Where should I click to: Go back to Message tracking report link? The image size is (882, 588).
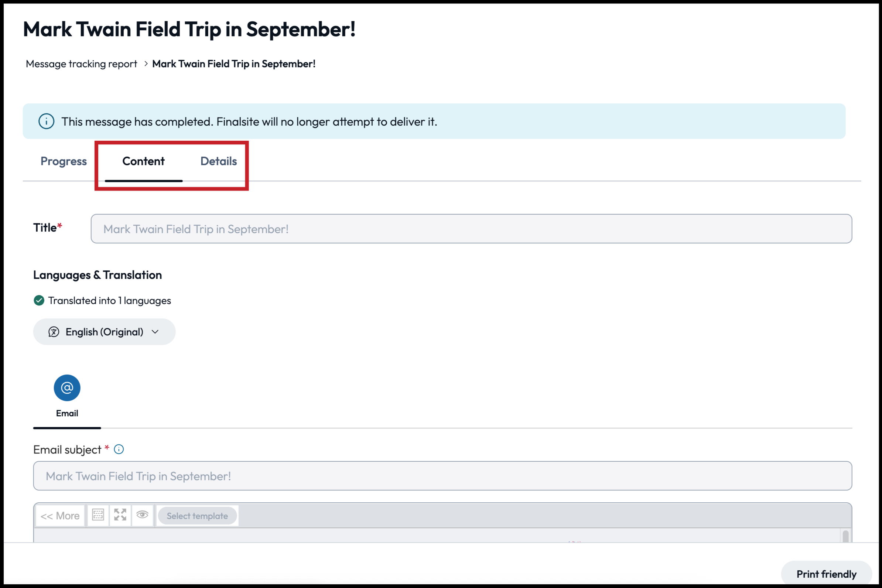(81, 64)
